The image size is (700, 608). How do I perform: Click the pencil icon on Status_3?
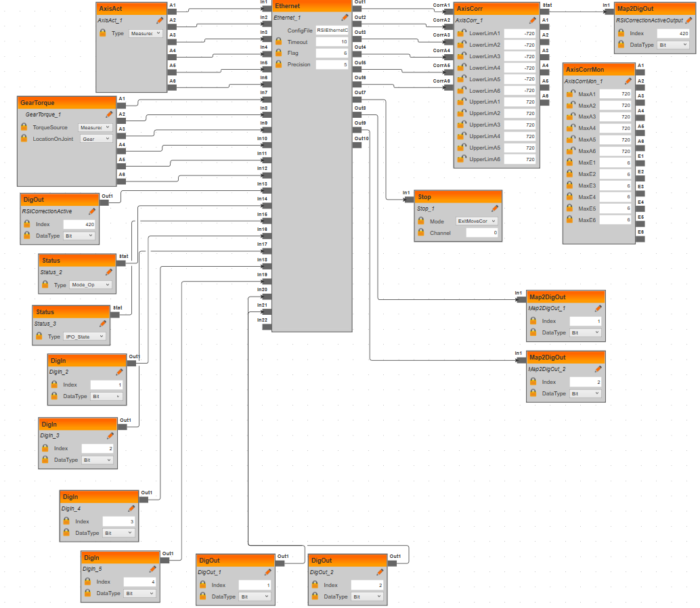coord(103,324)
